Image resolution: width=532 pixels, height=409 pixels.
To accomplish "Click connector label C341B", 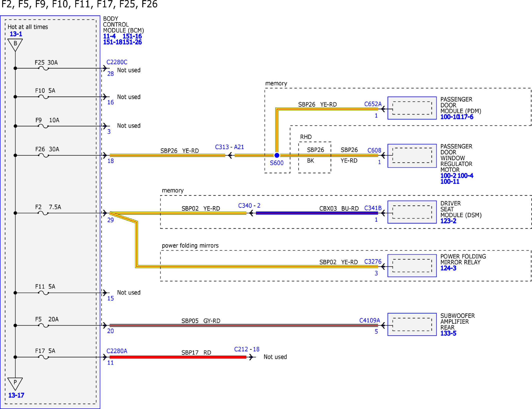I will click(373, 208).
